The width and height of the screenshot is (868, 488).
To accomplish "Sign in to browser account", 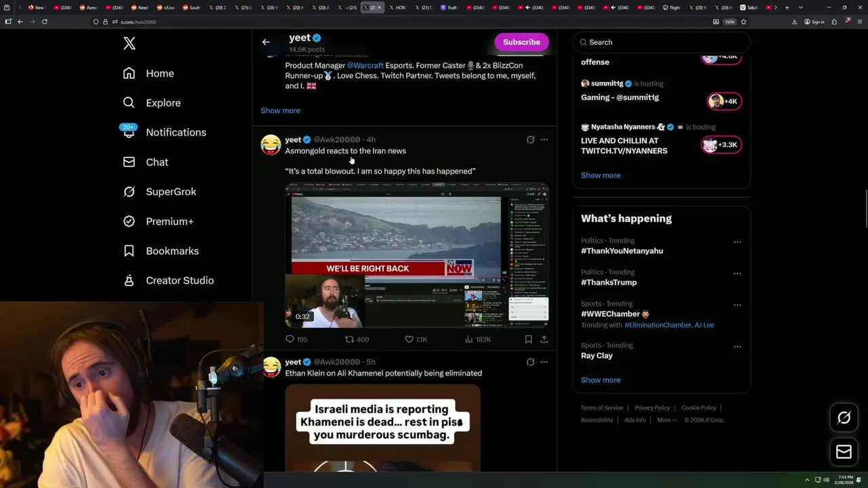I will 814,22.
